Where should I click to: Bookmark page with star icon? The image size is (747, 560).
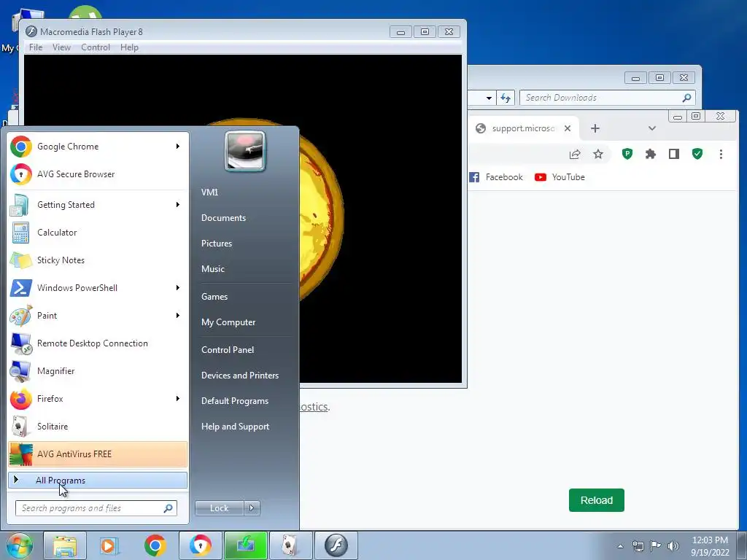tap(598, 154)
